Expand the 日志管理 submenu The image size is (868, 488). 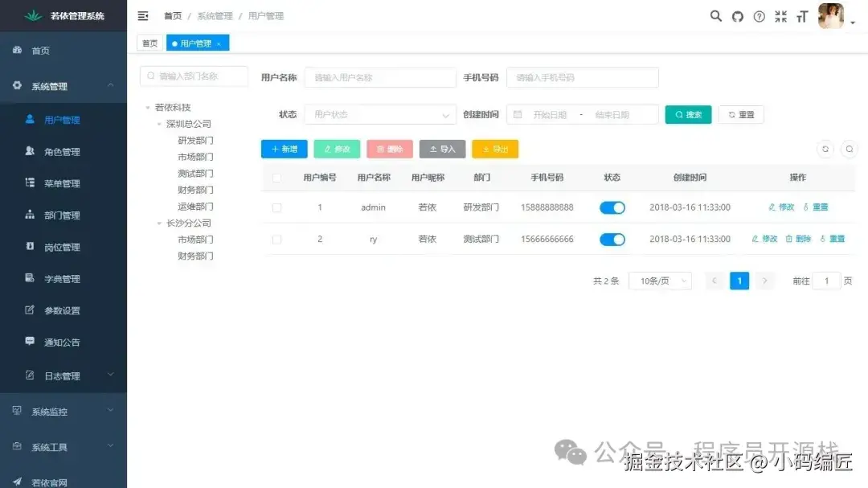click(110, 375)
